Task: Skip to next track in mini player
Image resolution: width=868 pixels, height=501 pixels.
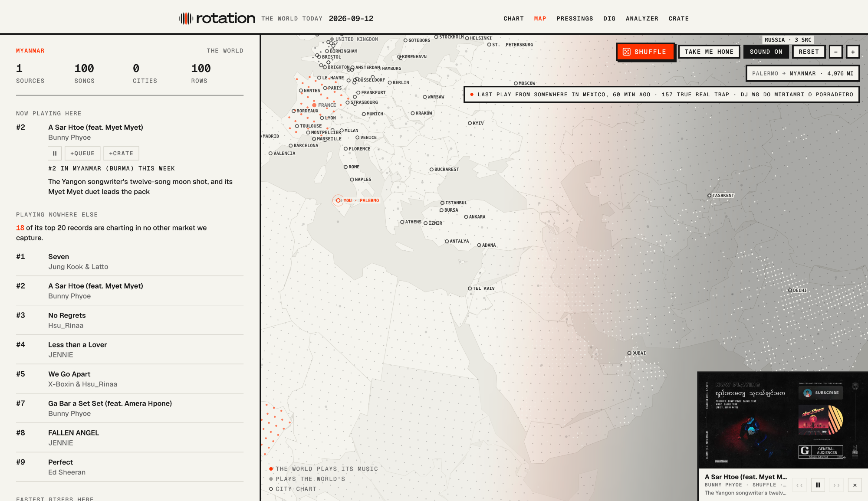Action: coord(836,485)
